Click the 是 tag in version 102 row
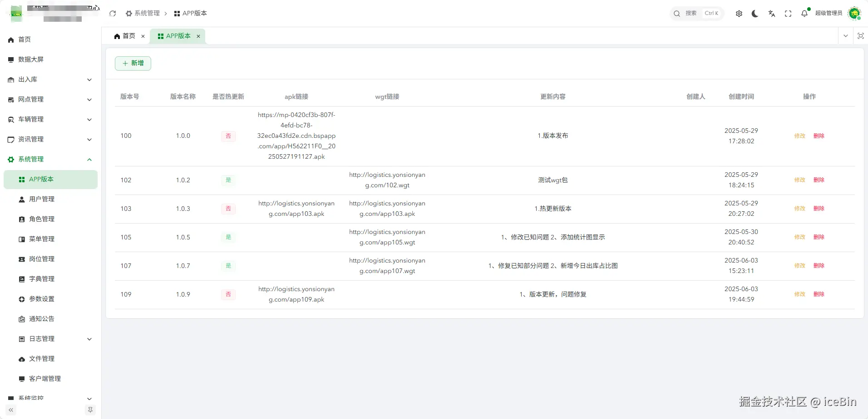The height and width of the screenshot is (419, 868). coord(228,180)
